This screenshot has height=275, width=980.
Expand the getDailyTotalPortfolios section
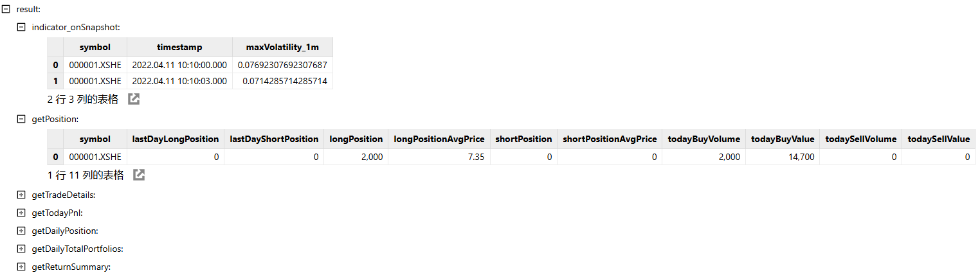[21, 249]
